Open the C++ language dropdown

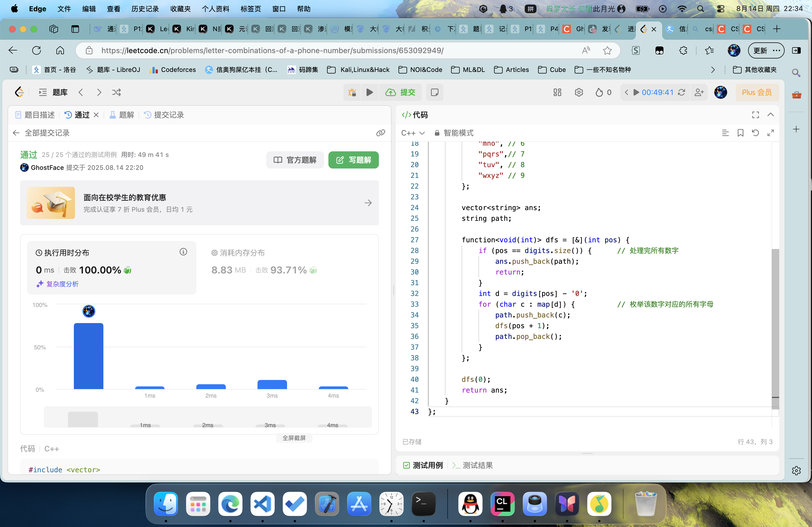coord(412,133)
